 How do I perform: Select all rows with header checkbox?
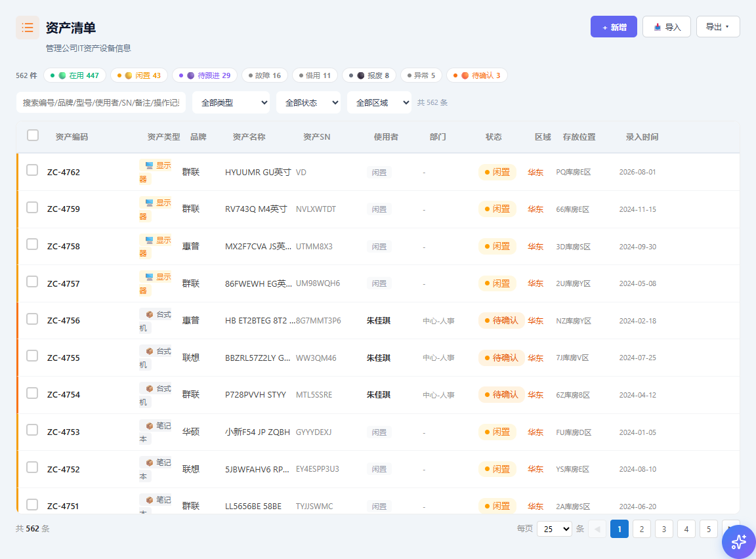[x=33, y=135]
